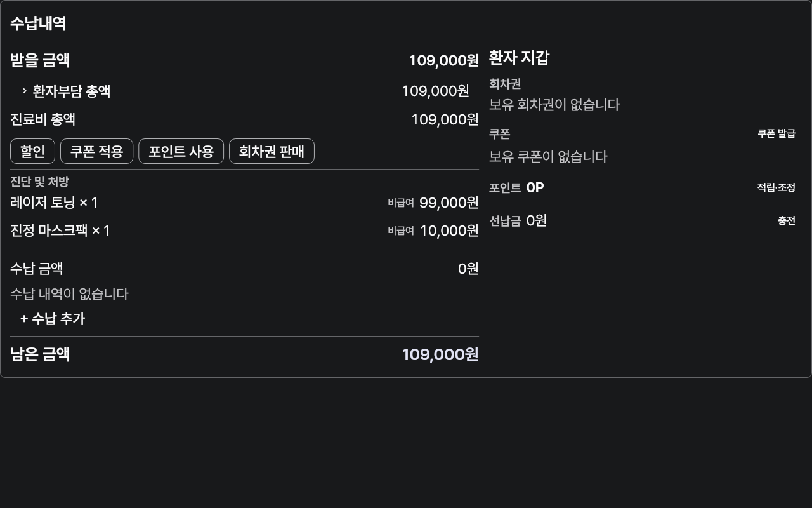Image resolution: width=812 pixels, height=508 pixels.
Task: Select the 포인트 사용 button
Action: click(x=181, y=151)
